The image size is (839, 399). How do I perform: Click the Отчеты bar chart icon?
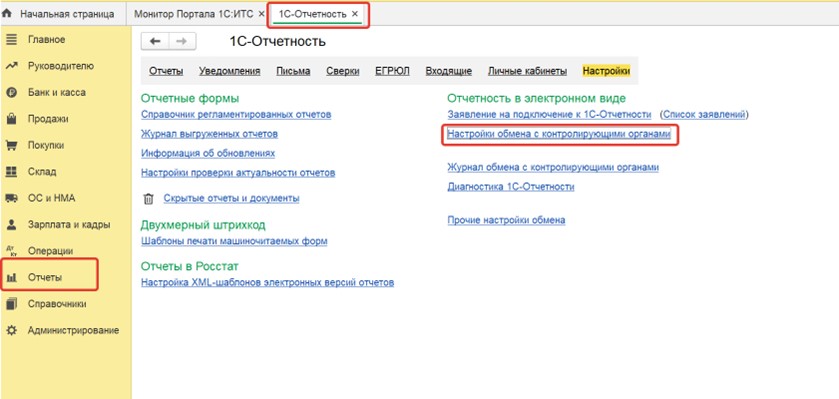click(x=11, y=278)
